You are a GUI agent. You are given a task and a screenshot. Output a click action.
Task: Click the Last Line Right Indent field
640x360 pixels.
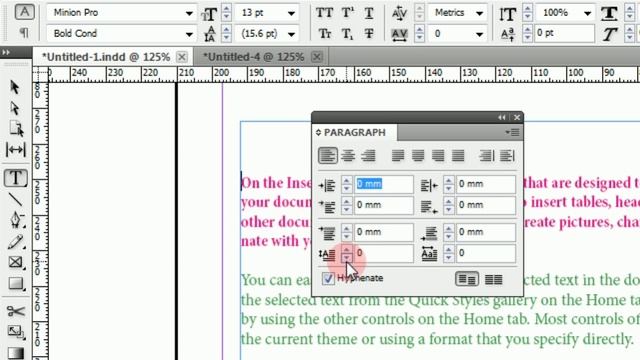pos(485,205)
